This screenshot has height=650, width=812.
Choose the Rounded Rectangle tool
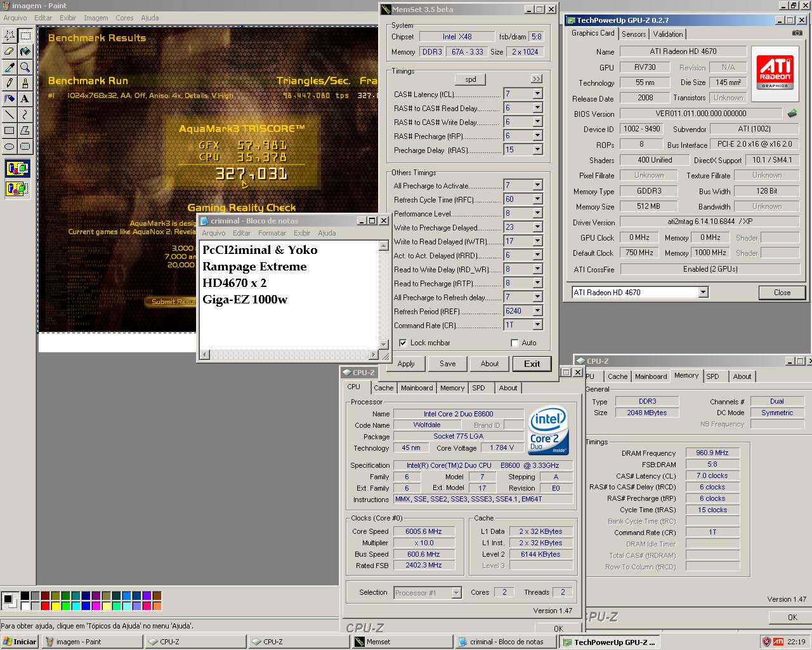pyautogui.click(x=25, y=147)
